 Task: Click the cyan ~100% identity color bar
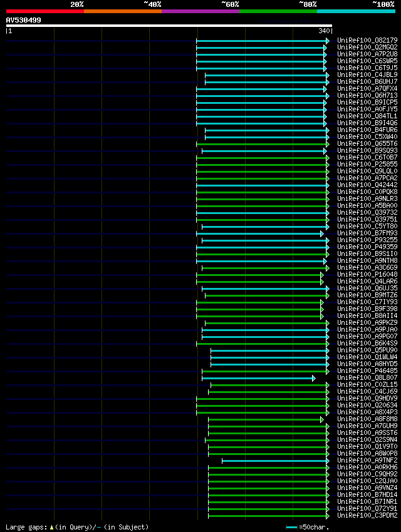pos(356,11)
